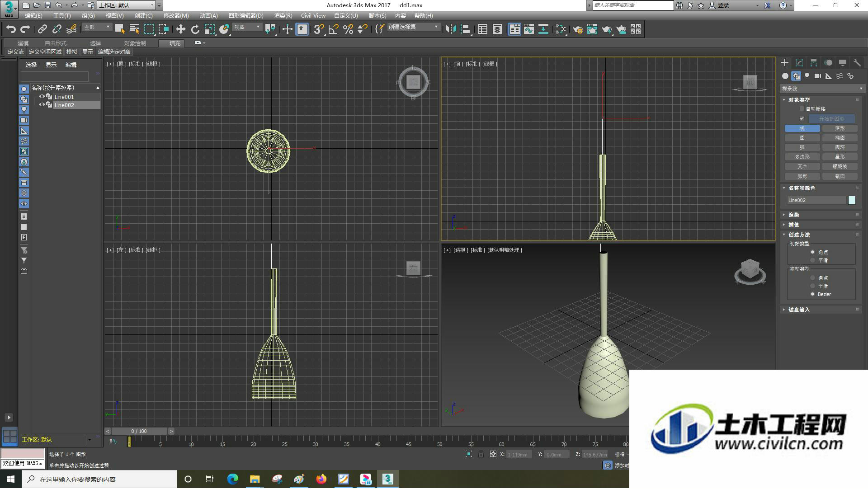The image size is (868, 489).
Task: Switch to the 建模 ribbon tab
Action: tap(23, 43)
